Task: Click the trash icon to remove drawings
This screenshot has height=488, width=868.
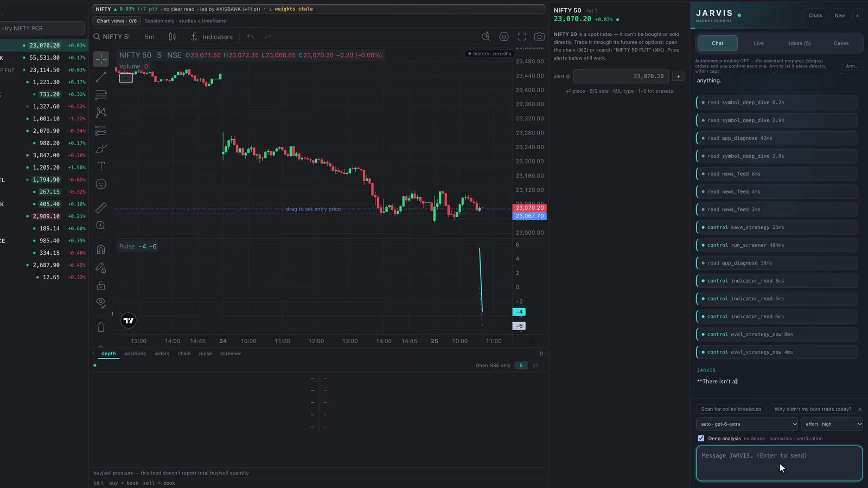Action: [x=101, y=327]
